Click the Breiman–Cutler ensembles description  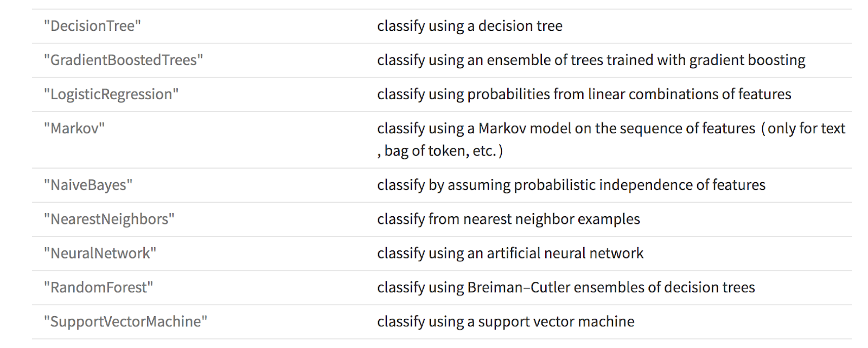coord(566,287)
